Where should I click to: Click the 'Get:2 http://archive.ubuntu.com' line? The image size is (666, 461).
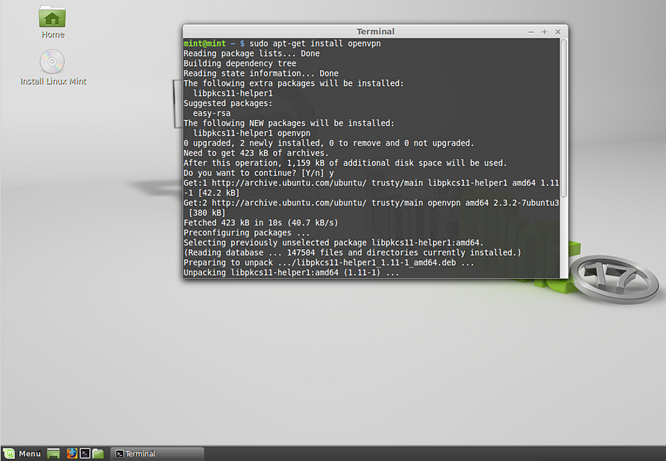[x=371, y=203]
